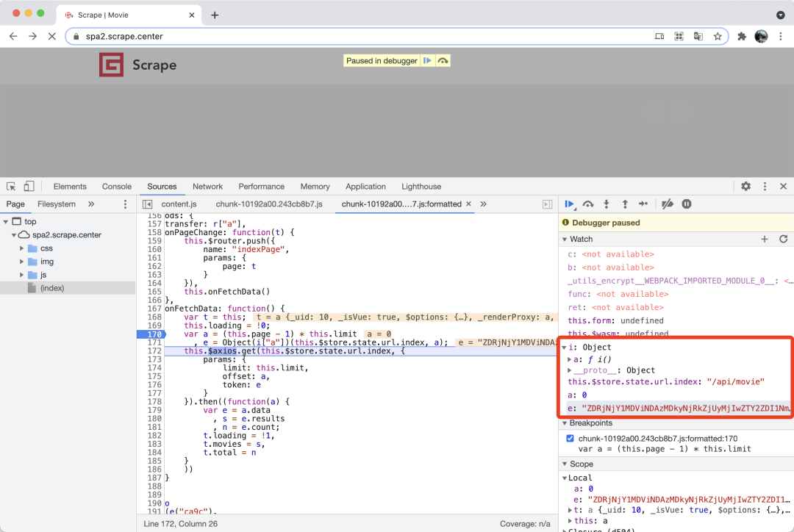
Task: Toggle pause on exceptions
Action: [x=687, y=204]
